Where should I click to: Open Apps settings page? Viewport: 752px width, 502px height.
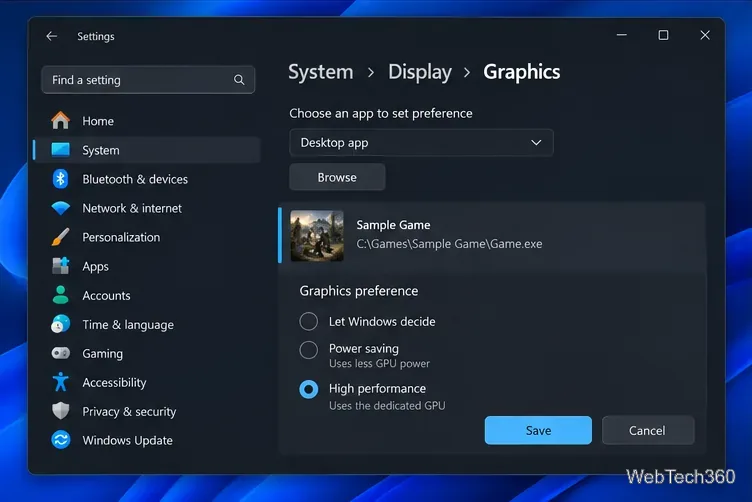click(148, 266)
